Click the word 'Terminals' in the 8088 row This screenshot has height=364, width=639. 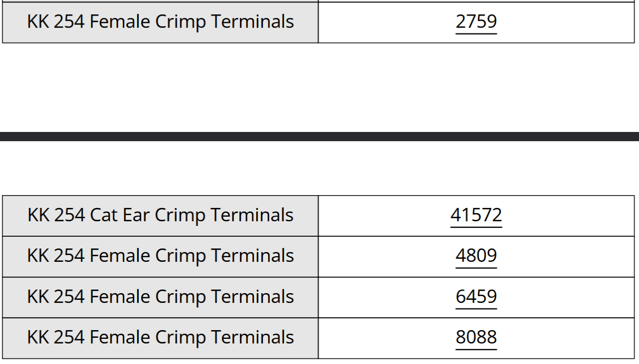pyautogui.click(x=253, y=337)
